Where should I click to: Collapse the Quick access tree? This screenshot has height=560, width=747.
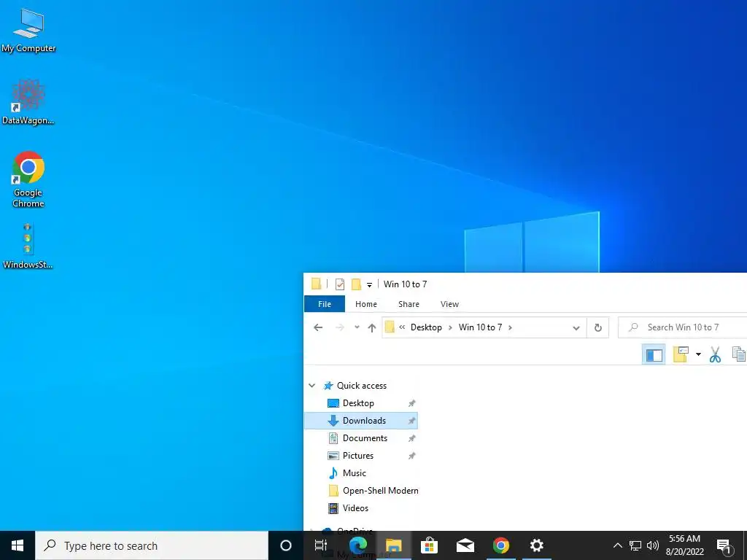point(312,385)
